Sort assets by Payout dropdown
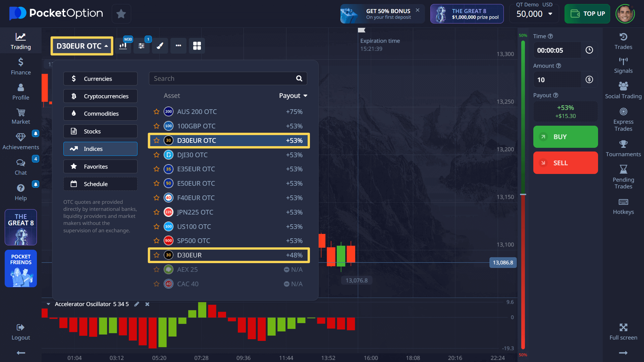This screenshot has width=644, height=362. [x=293, y=96]
